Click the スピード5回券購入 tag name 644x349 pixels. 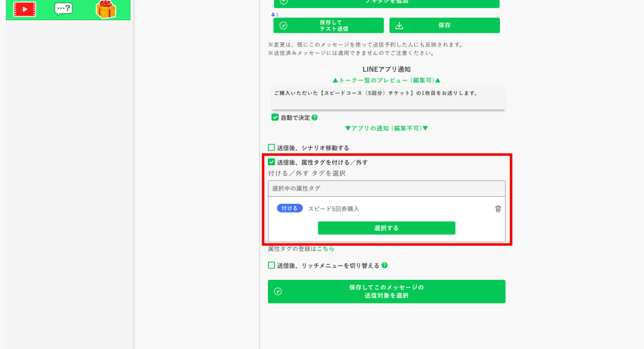coord(333,209)
